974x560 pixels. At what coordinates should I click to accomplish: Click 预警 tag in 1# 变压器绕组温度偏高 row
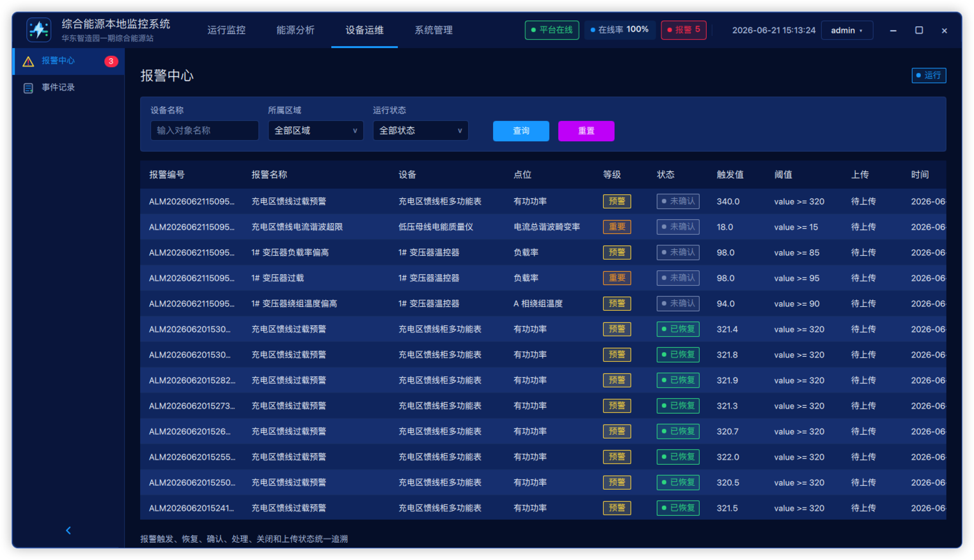pyautogui.click(x=617, y=304)
